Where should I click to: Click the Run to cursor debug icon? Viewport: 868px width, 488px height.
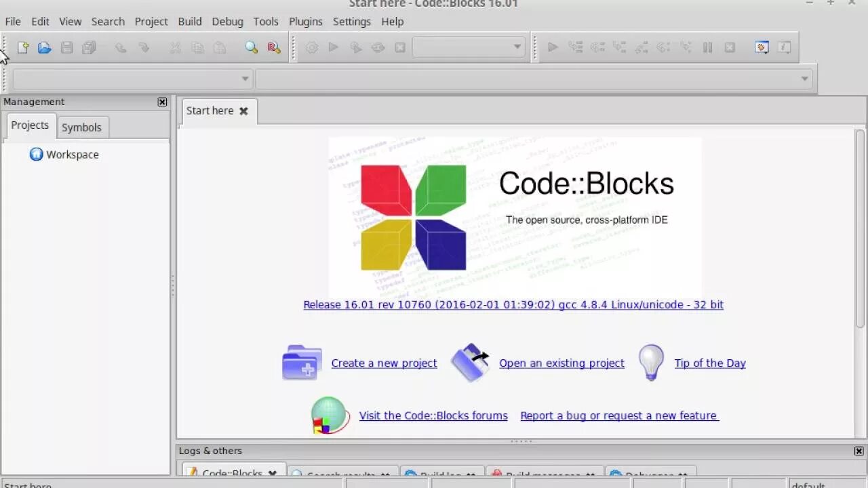[x=576, y=47]
